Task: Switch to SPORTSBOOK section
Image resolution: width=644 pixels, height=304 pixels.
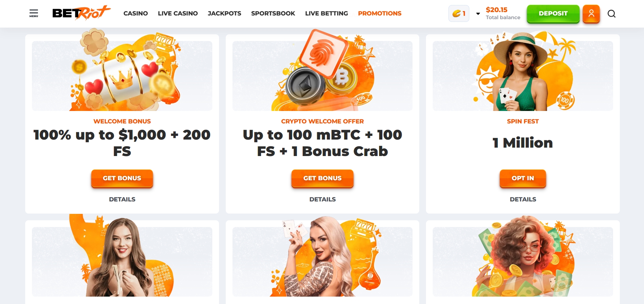Action: 273,13
